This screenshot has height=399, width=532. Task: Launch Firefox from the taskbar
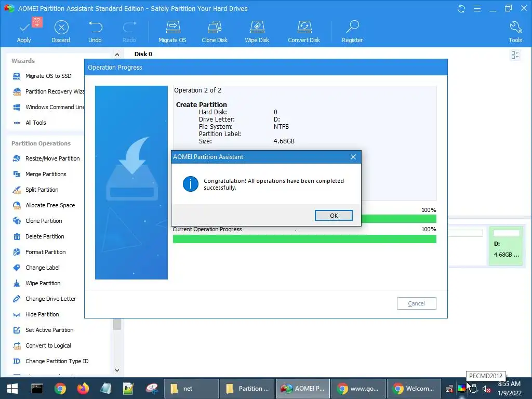pyautogui.click(x=83, y=389)
